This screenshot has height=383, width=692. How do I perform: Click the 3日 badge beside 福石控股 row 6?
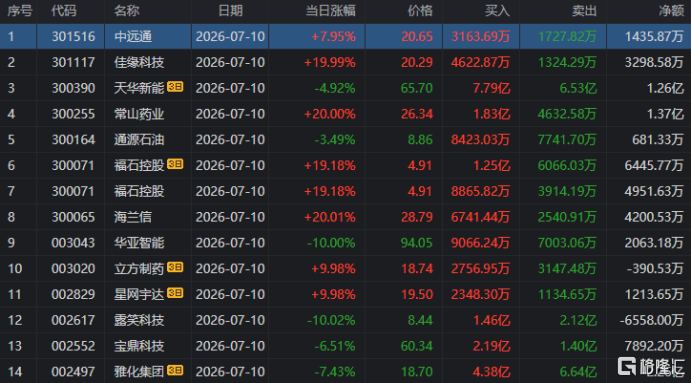[x=175, y=165]
